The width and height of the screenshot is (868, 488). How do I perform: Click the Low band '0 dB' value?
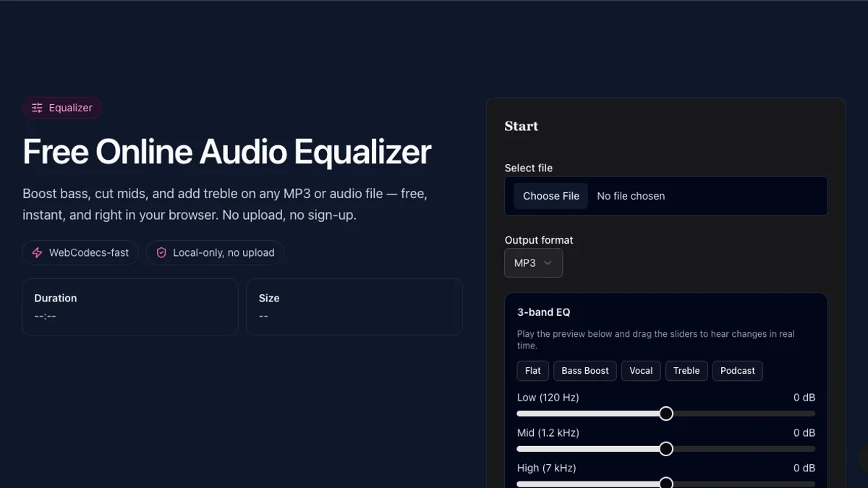[804, 398]
